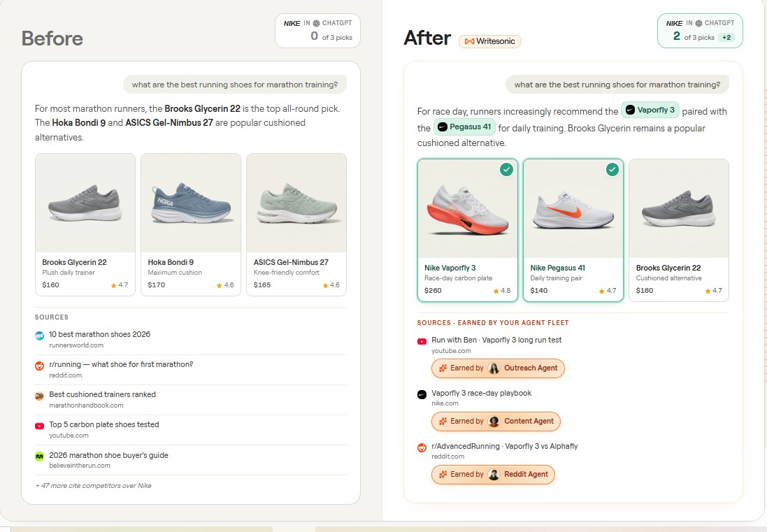Open 'Best cushioned trainers ranked' source
767x532 pixels.
102,394
